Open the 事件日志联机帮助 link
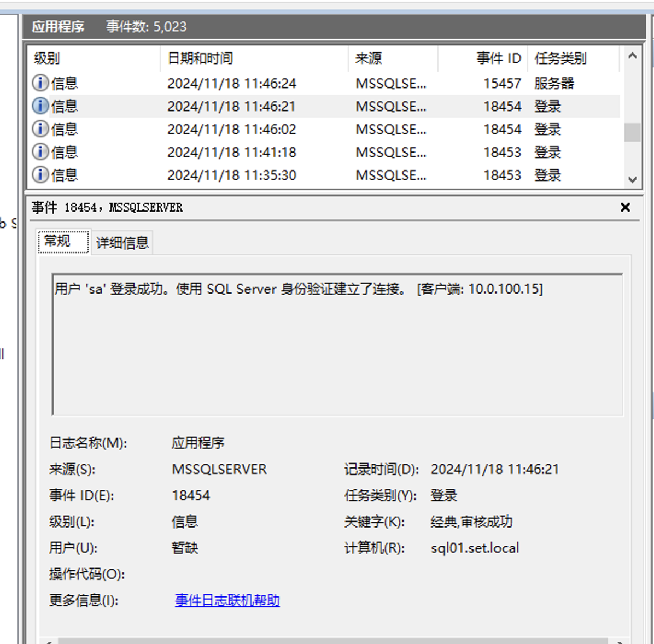This screenshot has width=654, height=644. [227, 600]
